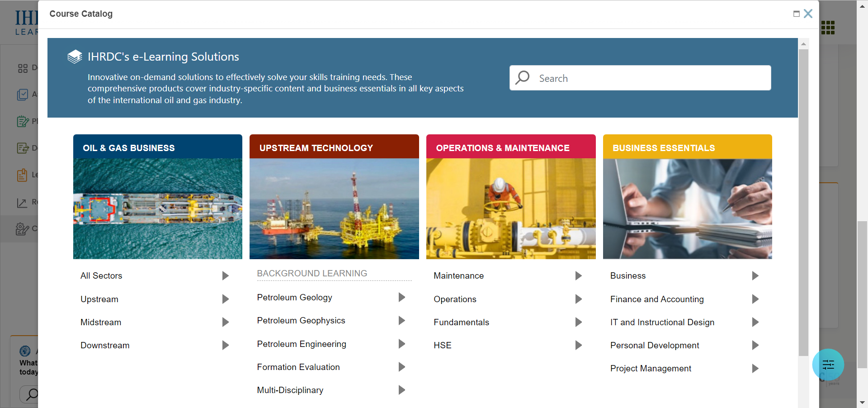Open the Midstream category
Viewport: 868px width, 408px height.
[x=101, y=322]
